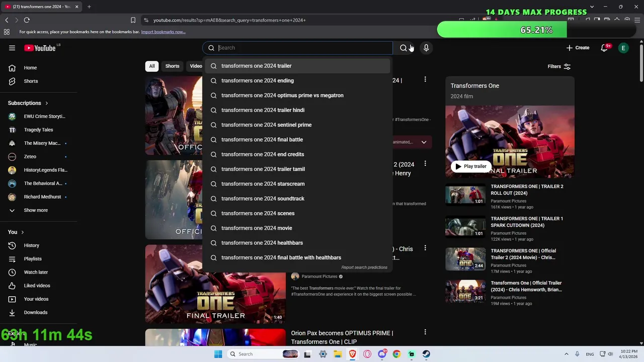Viewport: 644px width, 362px height.
Task: Open title 'Orion Pax becomes OPTIMUS PRIME'
Action: click(342, 337)
